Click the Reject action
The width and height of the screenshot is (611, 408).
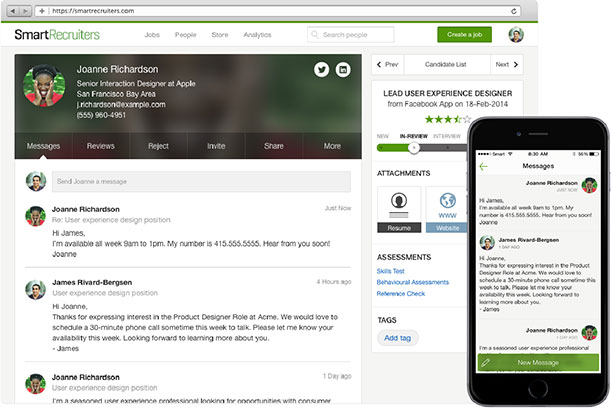[158, 146]
